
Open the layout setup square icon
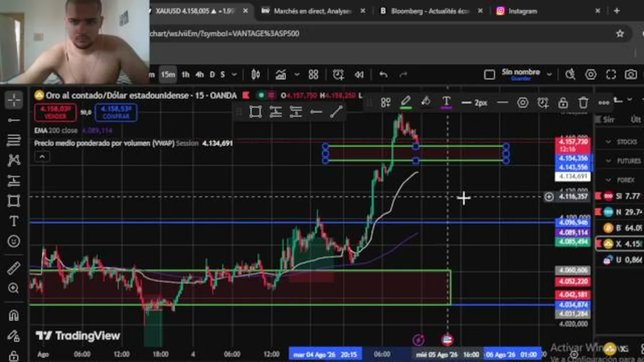pos(489,75)
